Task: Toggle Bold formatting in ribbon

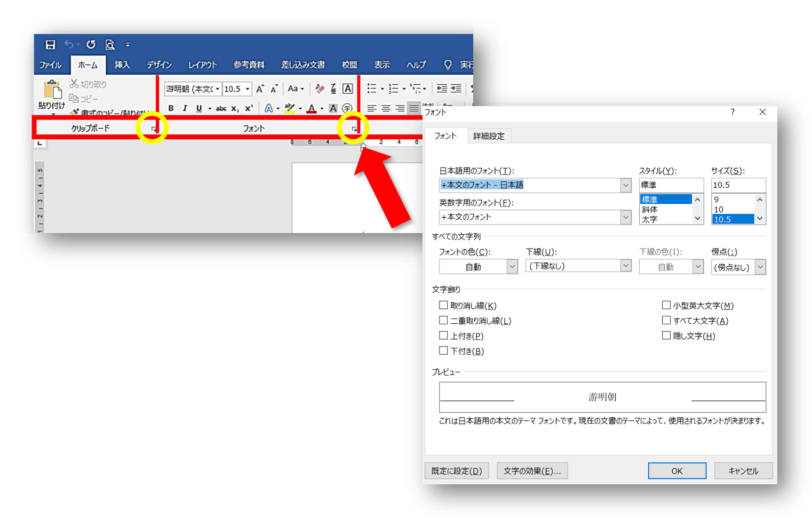Action: [171, 108]
